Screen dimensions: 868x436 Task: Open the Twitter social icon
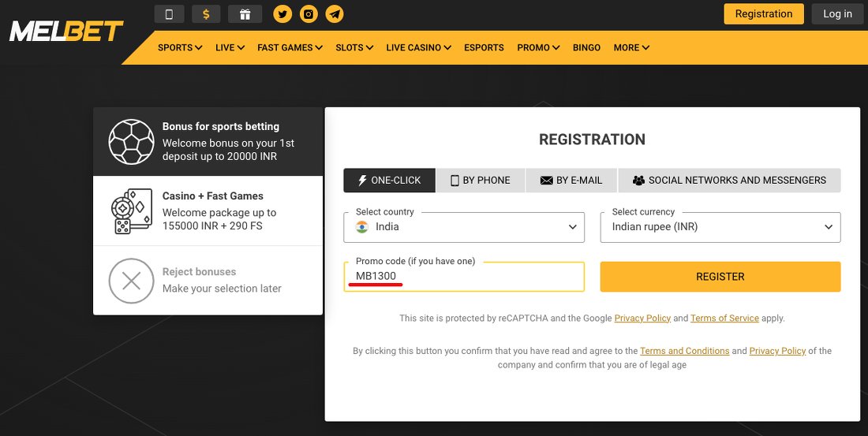pyautogui.click(x=282, y=14)
